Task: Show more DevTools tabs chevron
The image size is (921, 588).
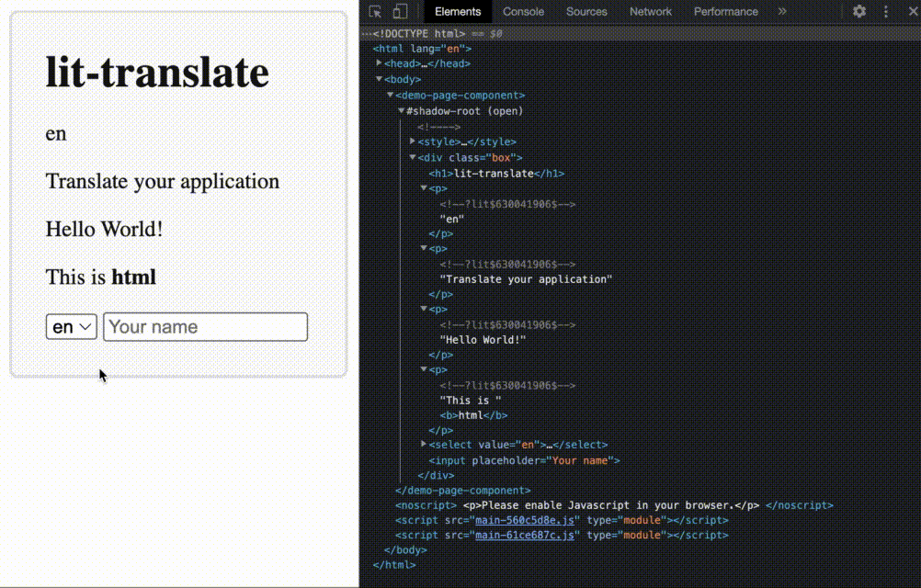Action: [782, 11]
